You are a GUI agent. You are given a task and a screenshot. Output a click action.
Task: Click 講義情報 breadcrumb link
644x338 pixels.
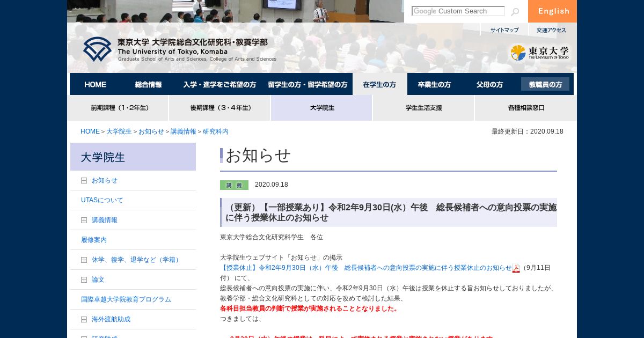pyautogui.click(x=184, y=131)
